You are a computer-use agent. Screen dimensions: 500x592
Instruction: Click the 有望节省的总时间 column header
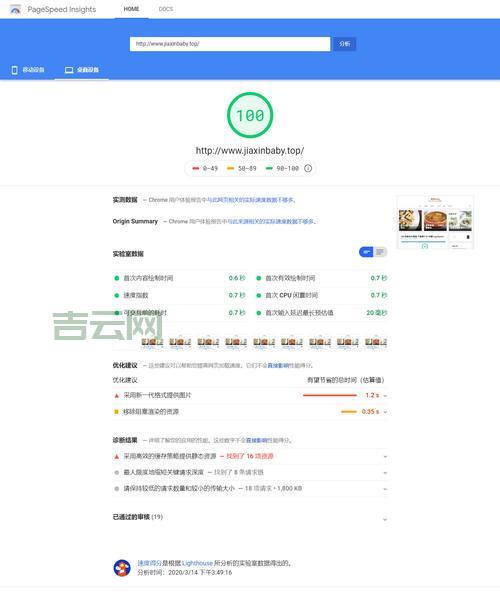345,380
